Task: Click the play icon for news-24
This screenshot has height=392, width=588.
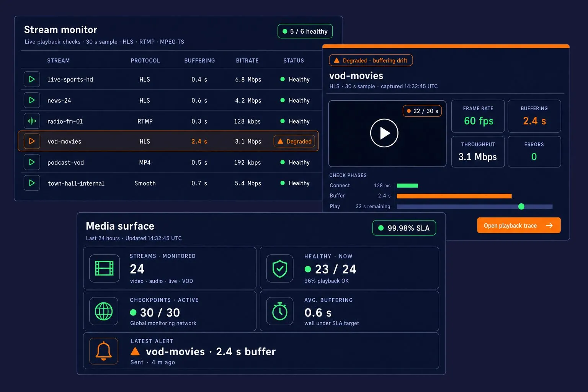Action: [x=32, y=100]
